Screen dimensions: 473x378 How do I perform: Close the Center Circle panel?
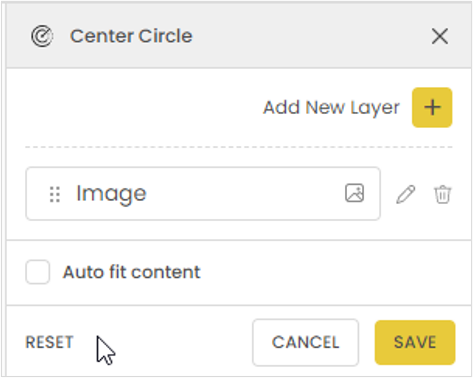tap(440, 36)
